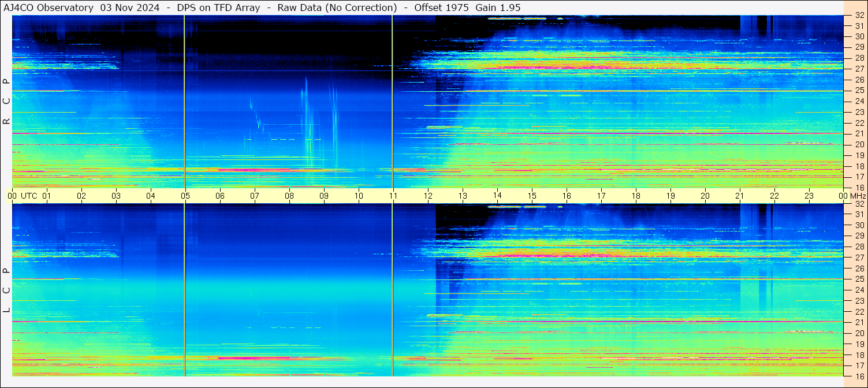
Task: Click 17 on the RCP frequency scale
Action: (x=859, y=177)
